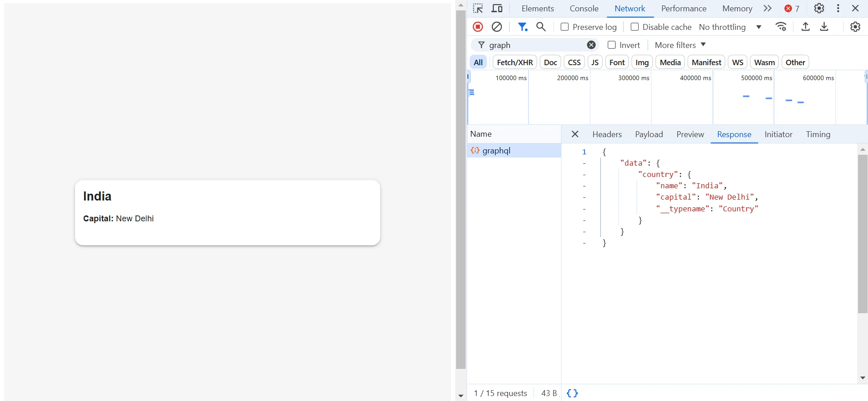Click the response pane scrollbar thumb
The image size is (868, 401).
pyautogui.click(x=863, y=234)
